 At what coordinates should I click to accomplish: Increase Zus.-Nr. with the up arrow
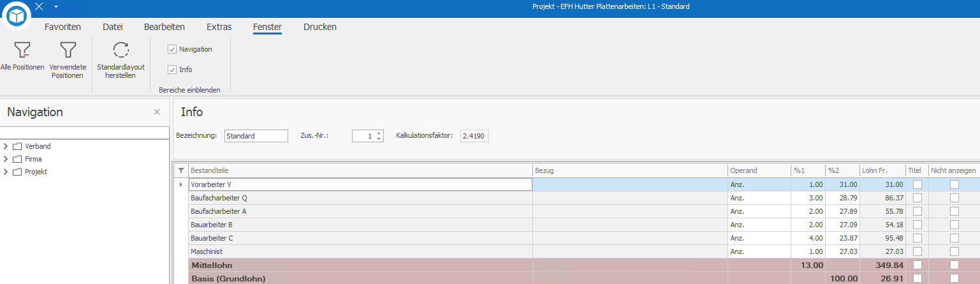point(379,133)
